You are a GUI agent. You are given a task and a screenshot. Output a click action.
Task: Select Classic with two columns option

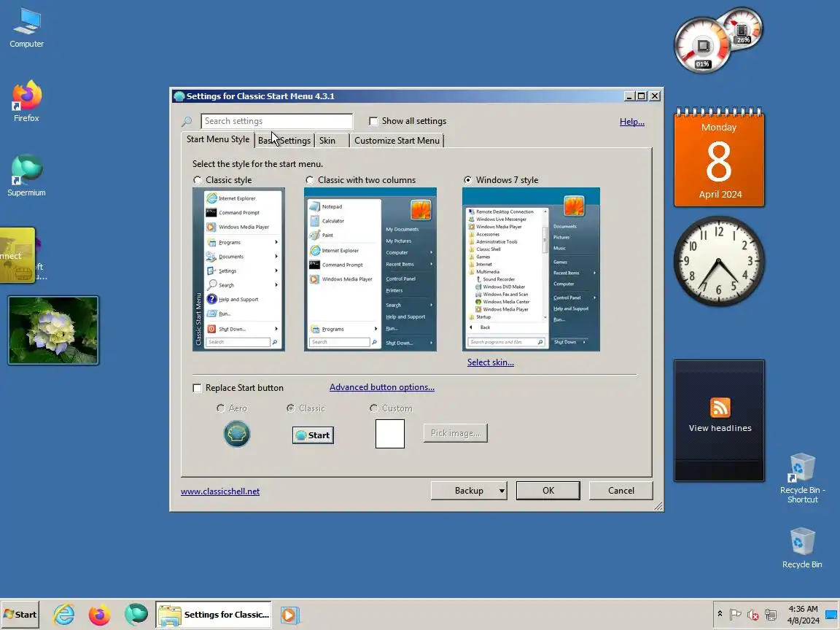pyautogui.click(x=310, y=180)
